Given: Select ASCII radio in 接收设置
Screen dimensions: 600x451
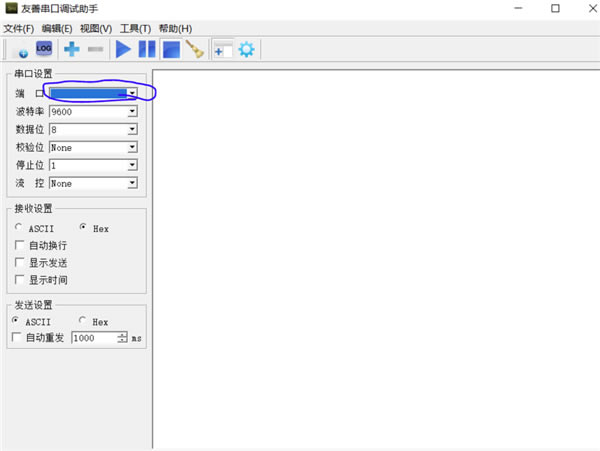Looking at the screenshot, I should pos(19,228).
